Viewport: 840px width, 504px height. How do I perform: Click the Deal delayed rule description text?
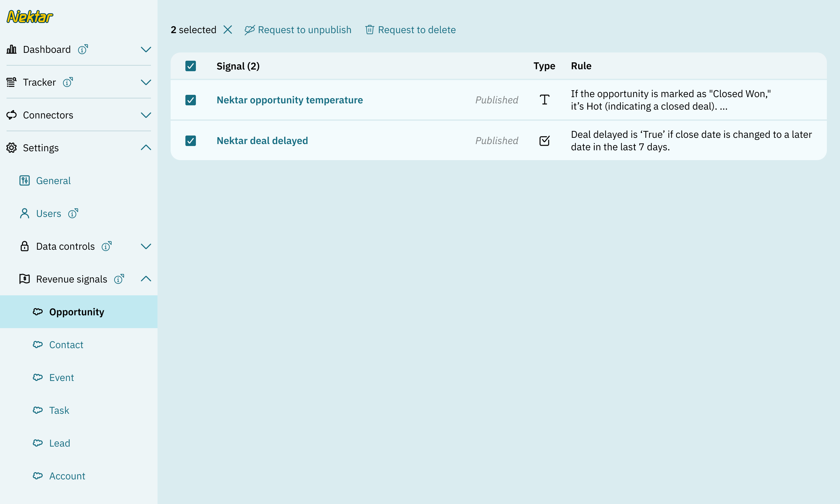tap(691, 141)
